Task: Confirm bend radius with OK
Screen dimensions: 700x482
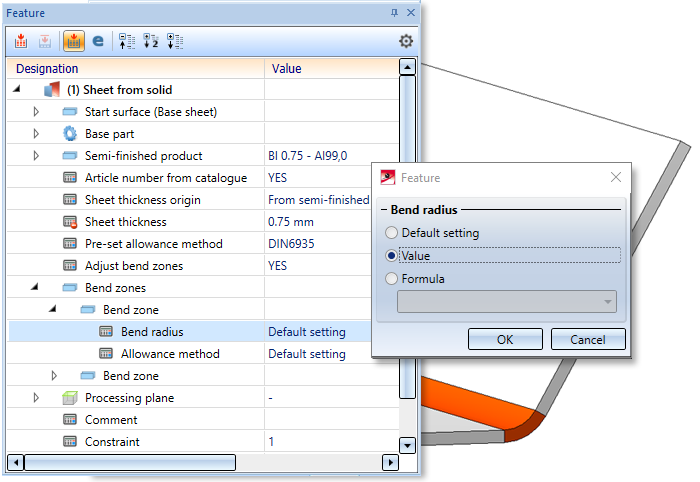Action: click(505, 340)
